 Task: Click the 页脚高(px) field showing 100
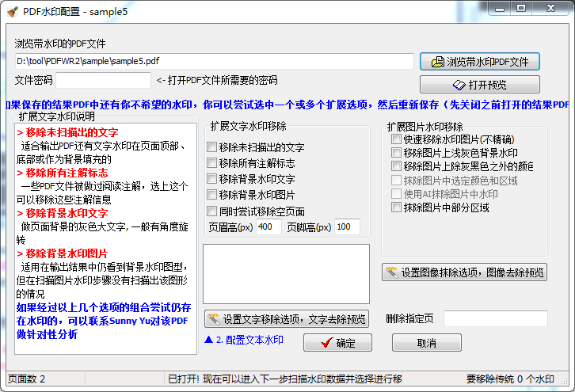[x=347, y=227]
